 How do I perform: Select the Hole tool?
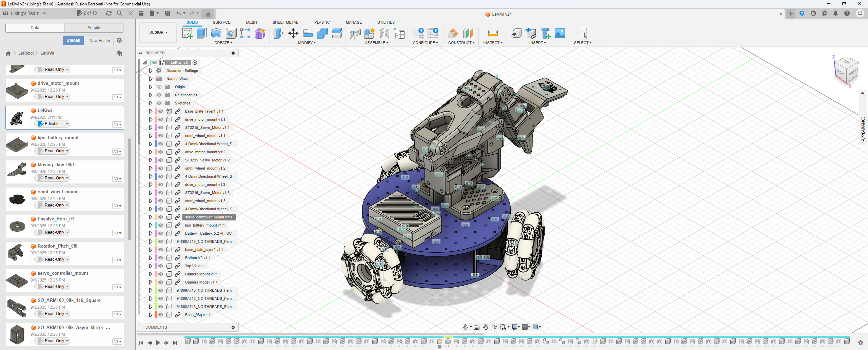[x=231, y=33]
